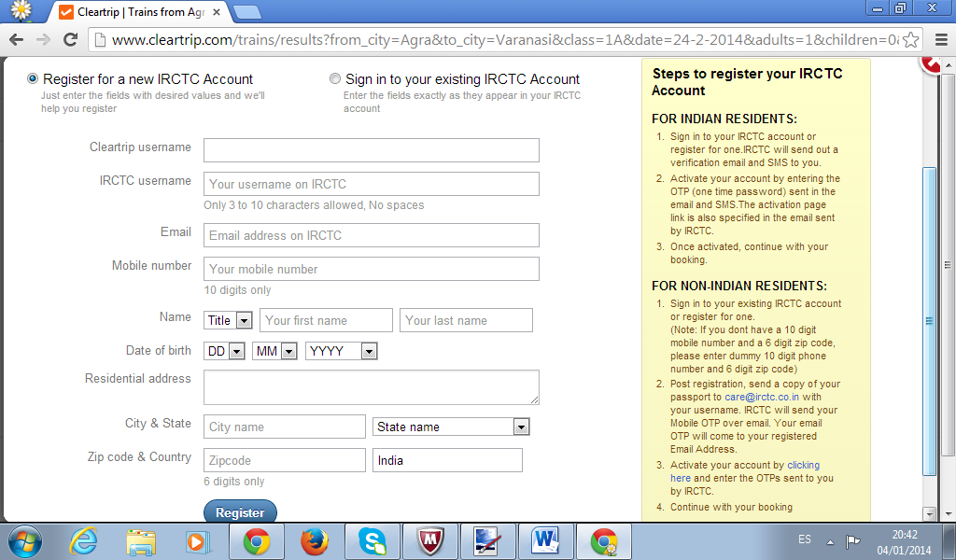Open the Chrome menu icon
Screen dimensions: 956x560
point(941,39)
